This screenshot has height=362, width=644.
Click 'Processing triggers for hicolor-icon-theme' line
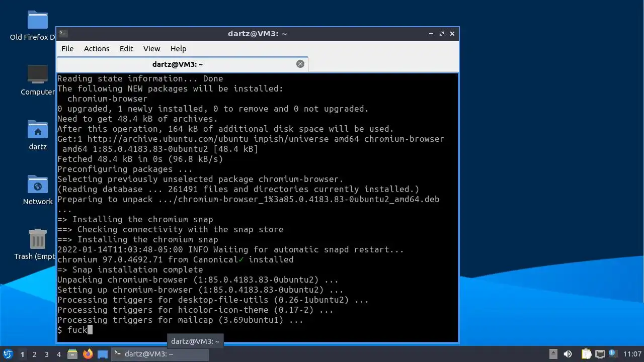click(x=195, y=310)
